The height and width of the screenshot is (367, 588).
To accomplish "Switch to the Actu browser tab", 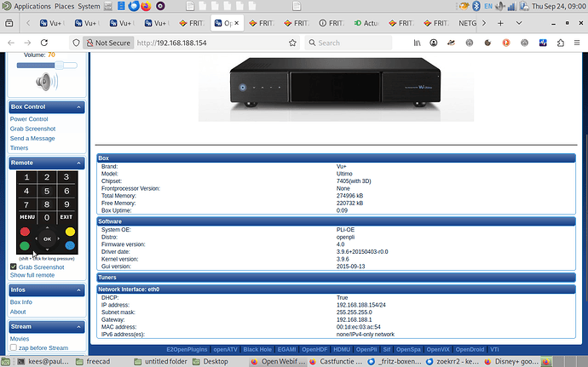I will pyautogui.click(x=366, y=23).
